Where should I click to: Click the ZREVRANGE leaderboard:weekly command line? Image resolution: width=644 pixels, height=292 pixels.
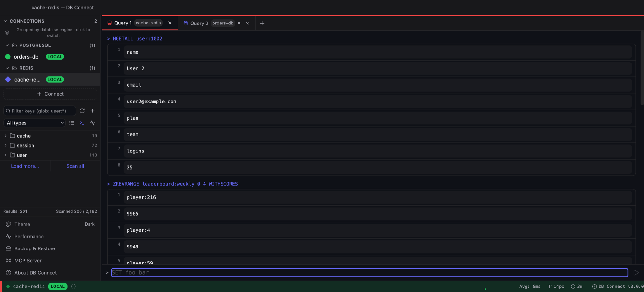[x=173, y=184]
